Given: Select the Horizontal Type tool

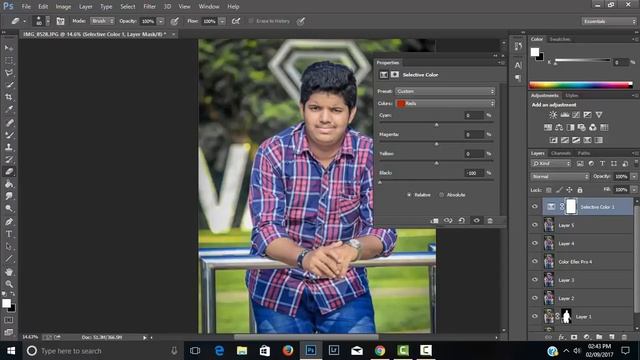Looking at the screenshot, I should click(9, 234).
